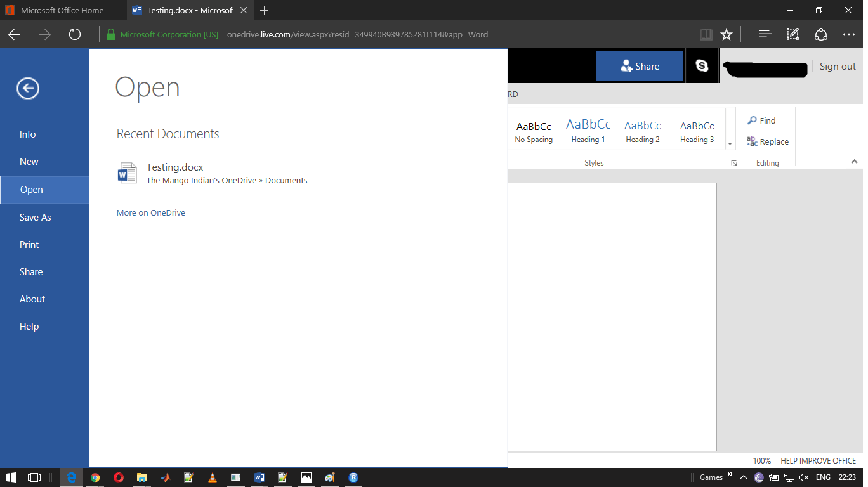
Task: Expand the styles gallery dropdown arrow
Action: pos(730,144)
